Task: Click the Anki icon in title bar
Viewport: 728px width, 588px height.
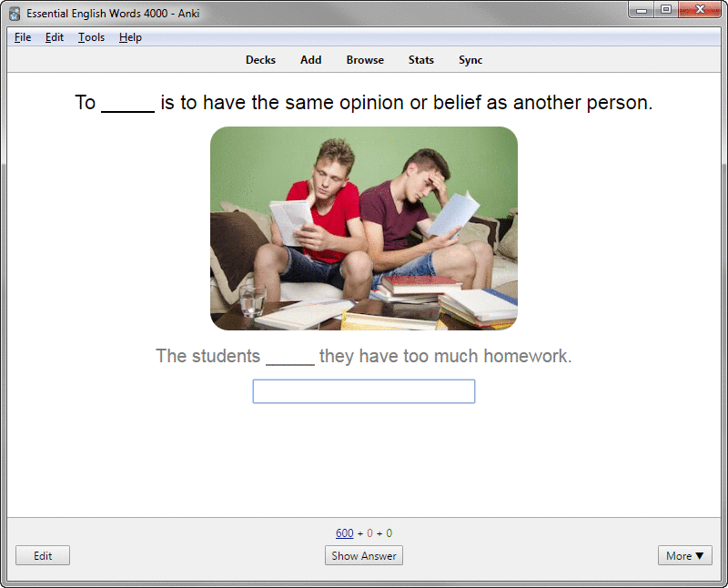Action: click(x=15, y=14)
